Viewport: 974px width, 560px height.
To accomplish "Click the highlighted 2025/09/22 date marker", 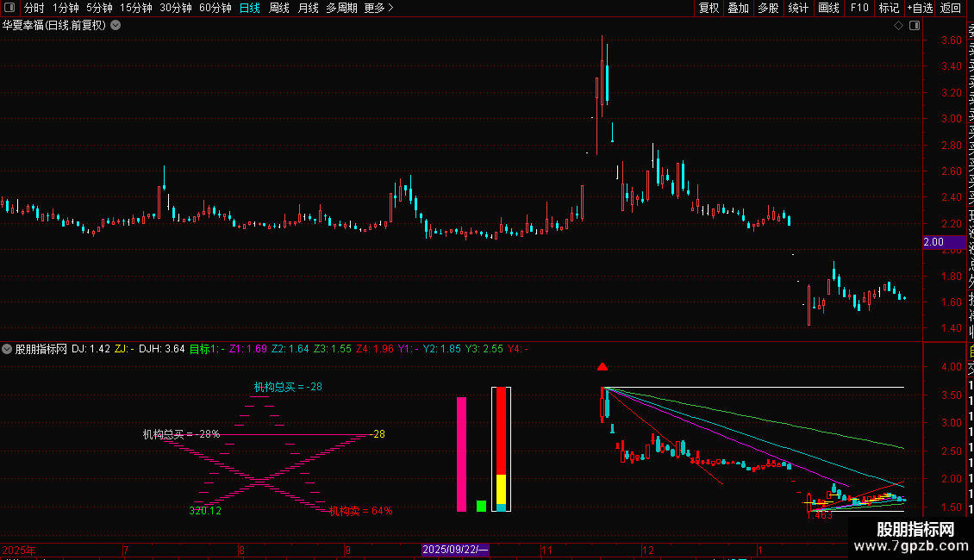I will pyautogui.click(x=455, y=549).
